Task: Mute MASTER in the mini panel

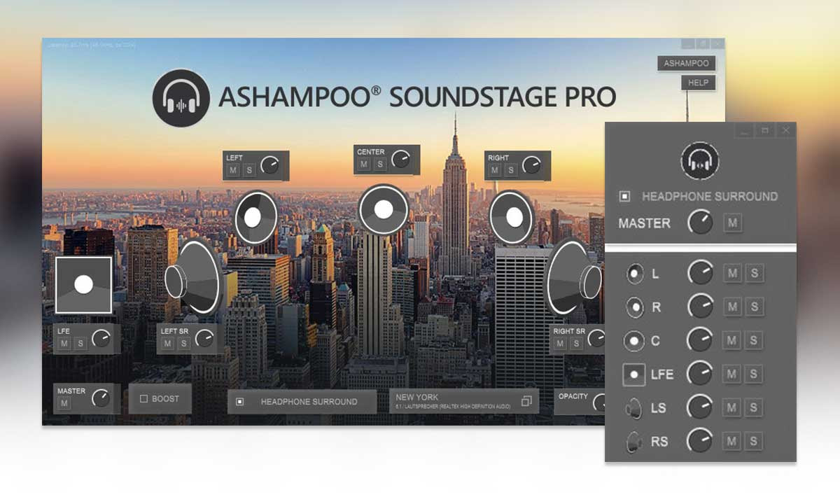Action: coord(733,223)
